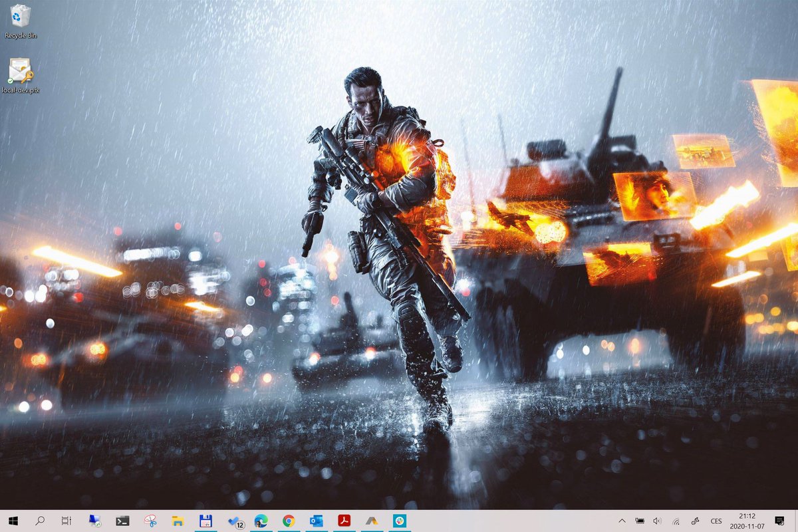Switch input language via CES indicator
The image size is (798, 532).
pos(716,521)
